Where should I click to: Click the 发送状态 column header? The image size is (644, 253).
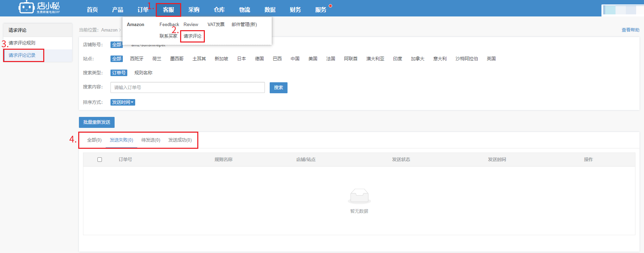tap(401, 159)
